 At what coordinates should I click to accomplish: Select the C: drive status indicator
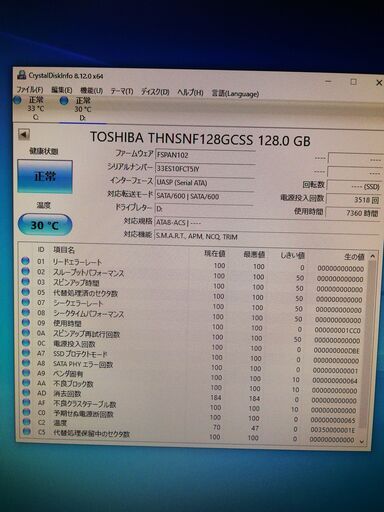point(30,108)
